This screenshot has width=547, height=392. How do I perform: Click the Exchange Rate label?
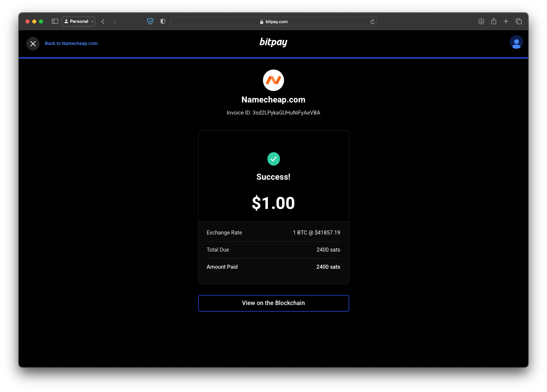point(224,233)
